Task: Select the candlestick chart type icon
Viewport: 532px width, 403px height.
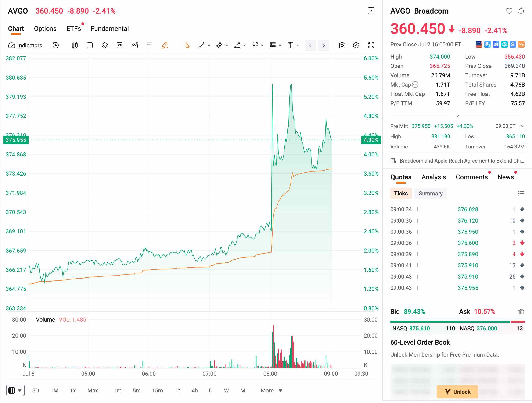Action: [75, 46]
